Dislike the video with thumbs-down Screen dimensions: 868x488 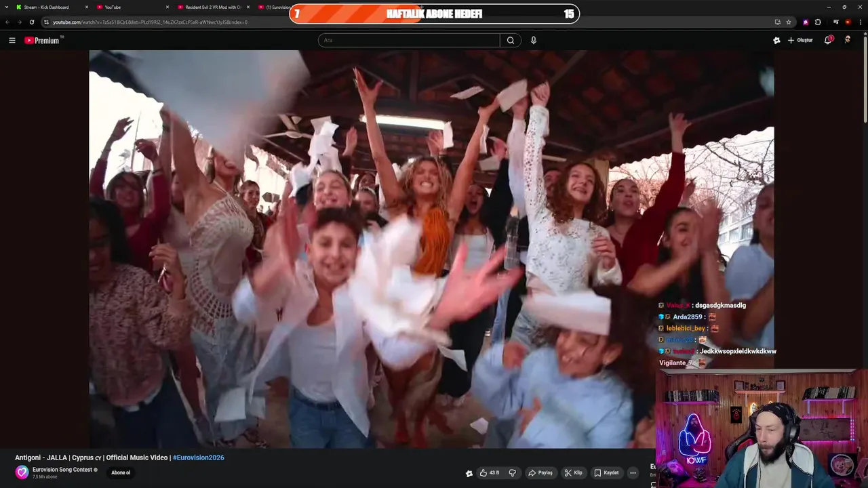(x=513, y=472)
